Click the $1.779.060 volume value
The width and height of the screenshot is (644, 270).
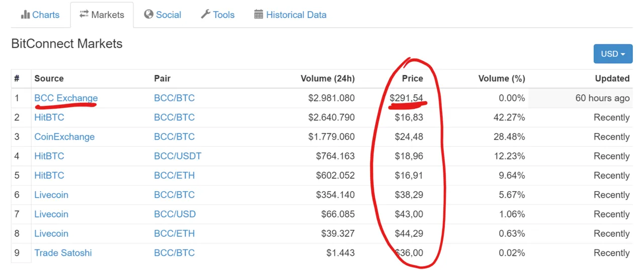tap(332, 137)
